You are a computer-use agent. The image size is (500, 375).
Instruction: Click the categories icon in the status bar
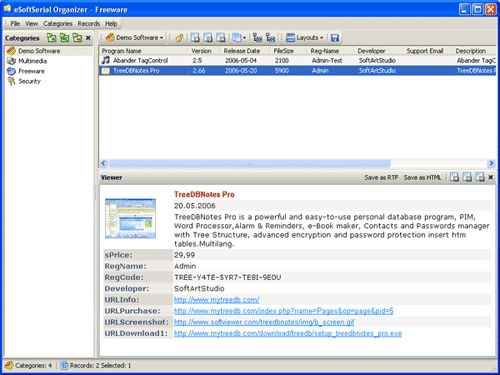coord(9,365)
